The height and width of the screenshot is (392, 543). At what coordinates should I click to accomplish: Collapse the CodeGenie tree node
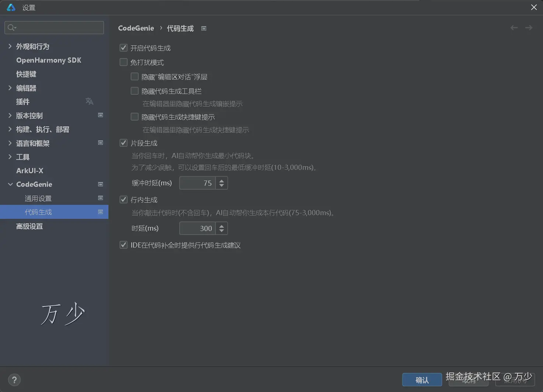(x=10, y=184)
